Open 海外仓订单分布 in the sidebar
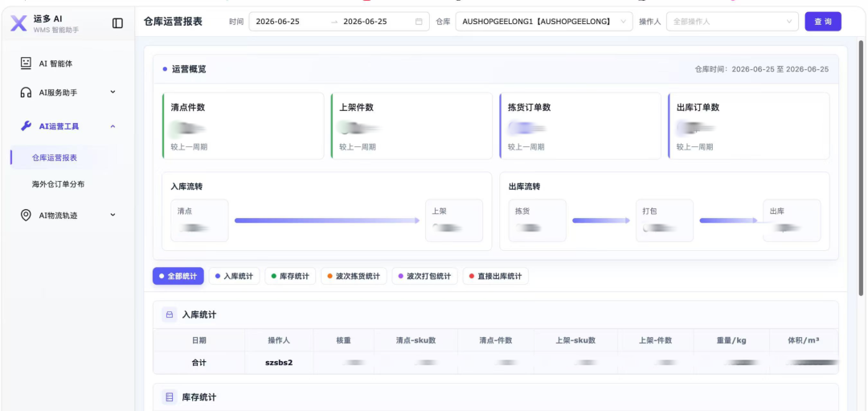868x411 pixels. click(58, 184)
